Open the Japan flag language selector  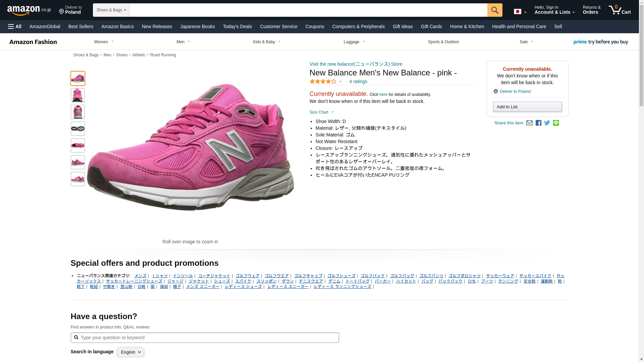pos(520,12)
